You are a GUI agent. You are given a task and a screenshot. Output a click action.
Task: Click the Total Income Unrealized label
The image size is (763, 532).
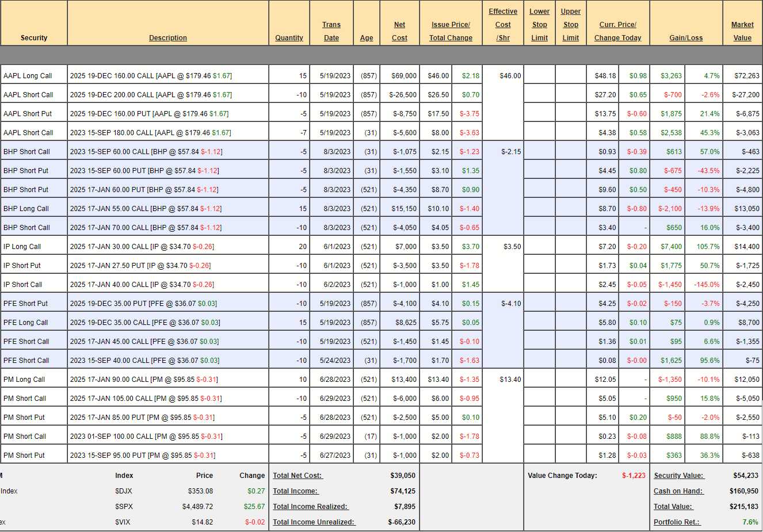coord(314,522)
